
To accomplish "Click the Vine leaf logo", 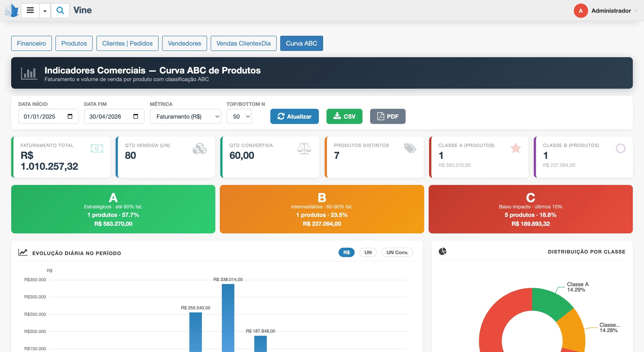I will pyautogui.click(x=12, y=10).
